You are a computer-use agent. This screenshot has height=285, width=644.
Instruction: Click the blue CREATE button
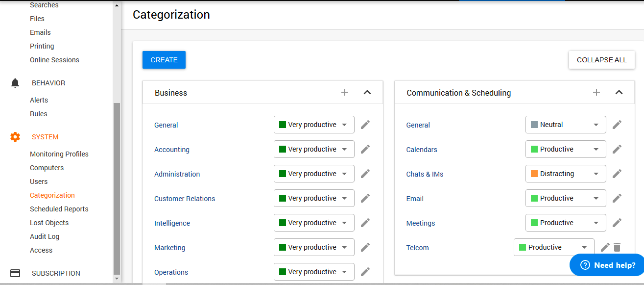(x=164, y=60)
